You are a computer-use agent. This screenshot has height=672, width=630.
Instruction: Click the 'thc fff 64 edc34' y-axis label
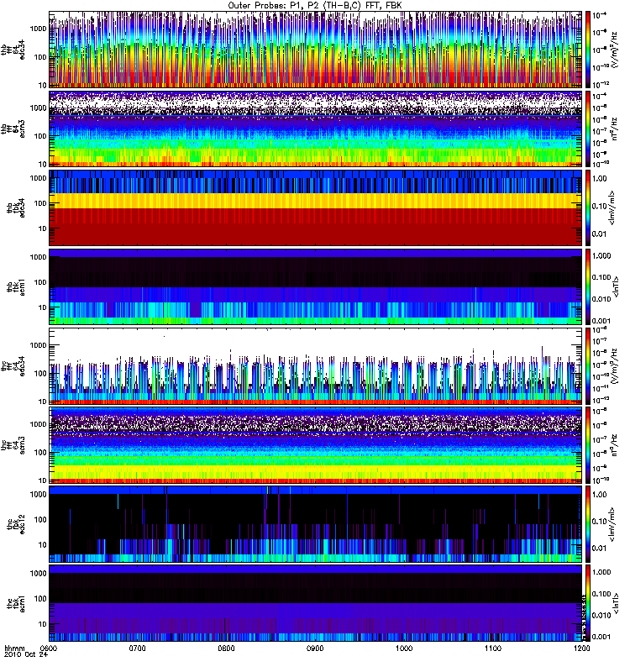point(13,366)
